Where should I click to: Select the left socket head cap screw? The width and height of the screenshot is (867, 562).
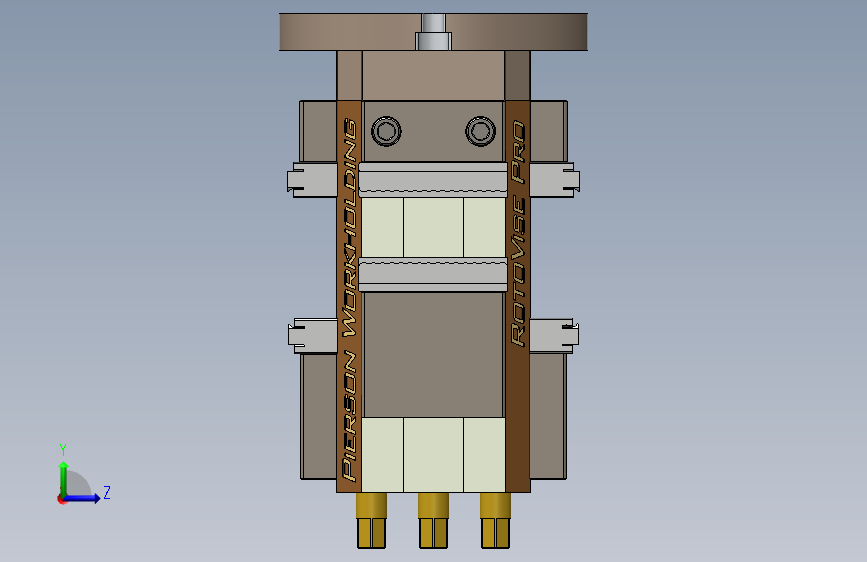(x=386, y=132)
